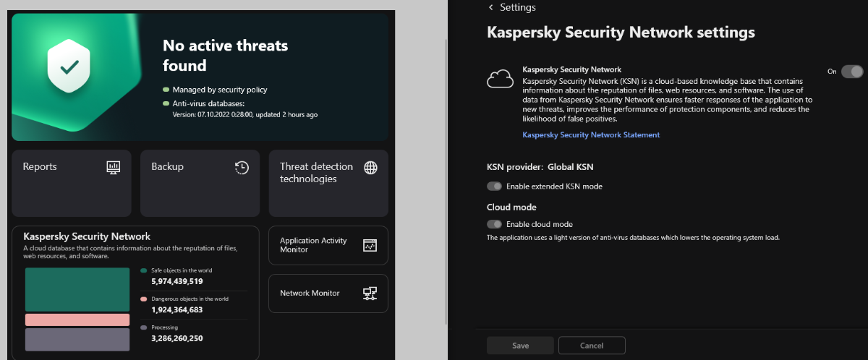Click green Safe objects chart bar
The width and height of the screenshot is (868, 360).
[x=77, y=289]
